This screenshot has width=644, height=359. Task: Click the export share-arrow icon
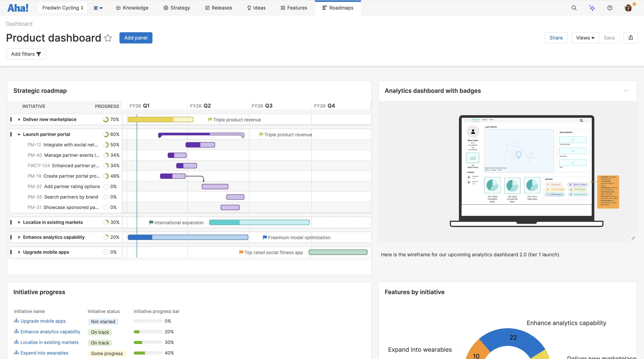pos(631,38)
